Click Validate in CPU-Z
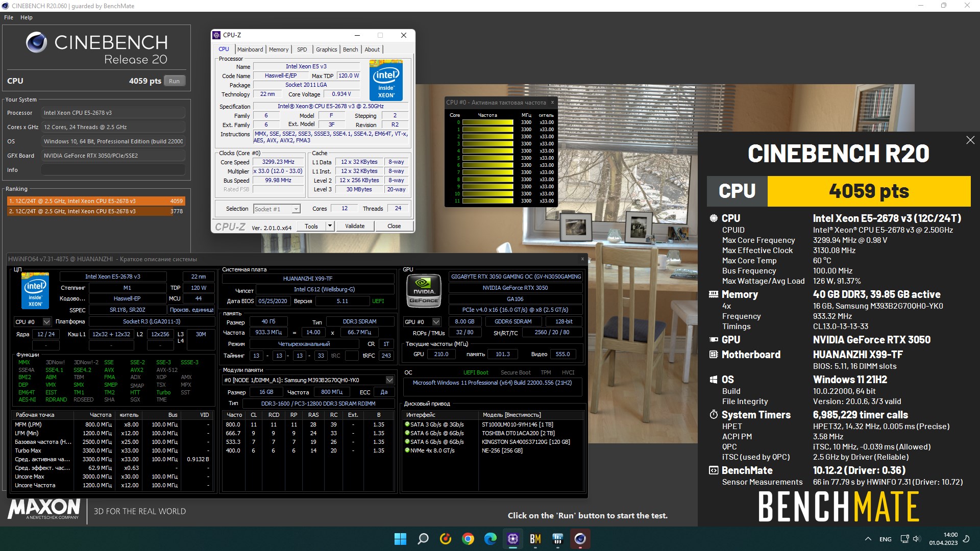Screen dimensions: 980x551 [355, 226]
